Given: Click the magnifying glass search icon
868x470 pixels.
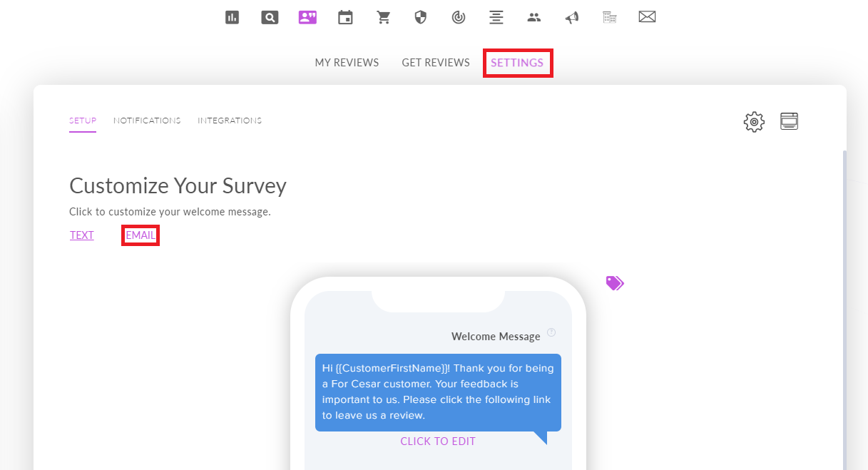Looking at the screenshot, I should pos(270,17).
